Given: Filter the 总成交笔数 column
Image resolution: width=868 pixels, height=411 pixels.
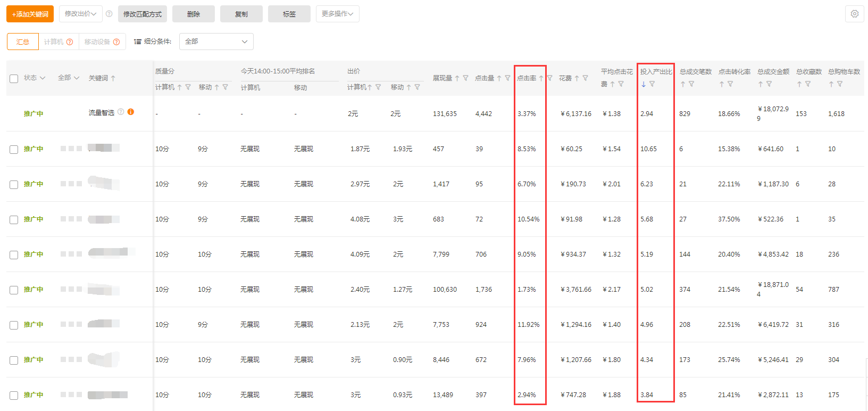Looking at the screenshot, I should coord(691,84).
